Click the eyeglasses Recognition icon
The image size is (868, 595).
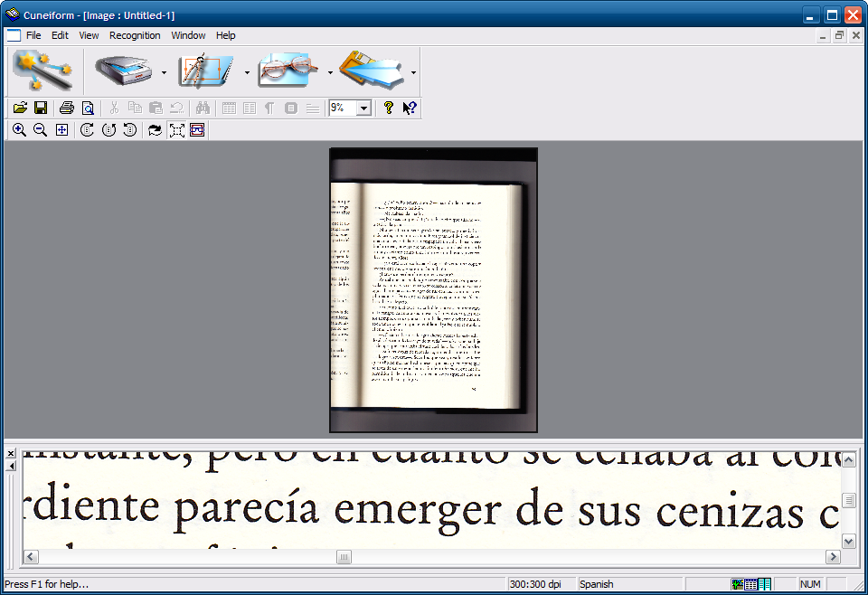click(x=289, y=71)
